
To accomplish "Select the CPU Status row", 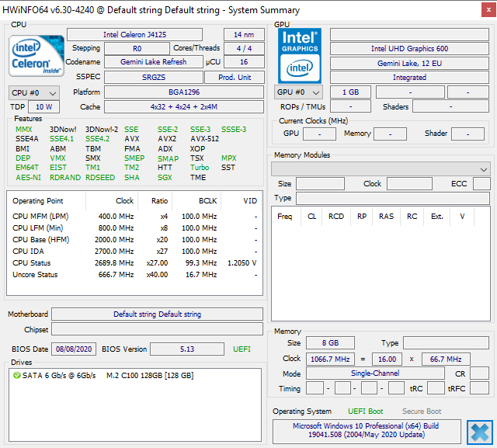I will 134,263.
